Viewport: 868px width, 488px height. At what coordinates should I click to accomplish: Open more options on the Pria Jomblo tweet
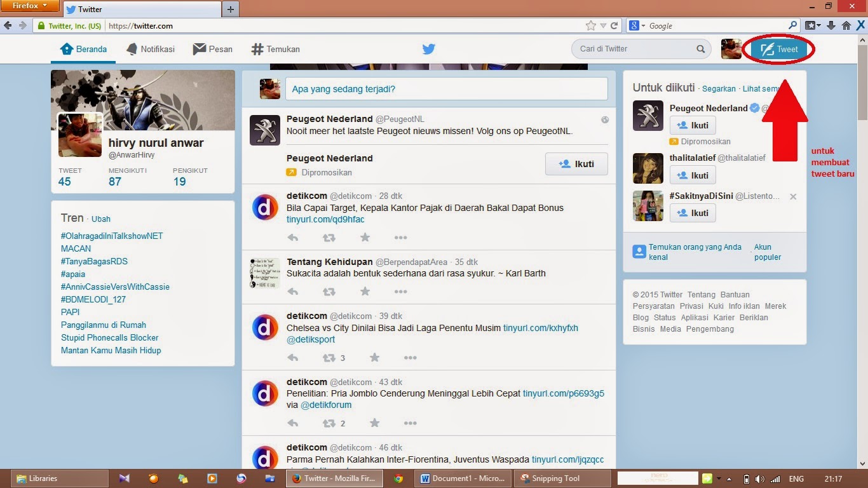410,423
